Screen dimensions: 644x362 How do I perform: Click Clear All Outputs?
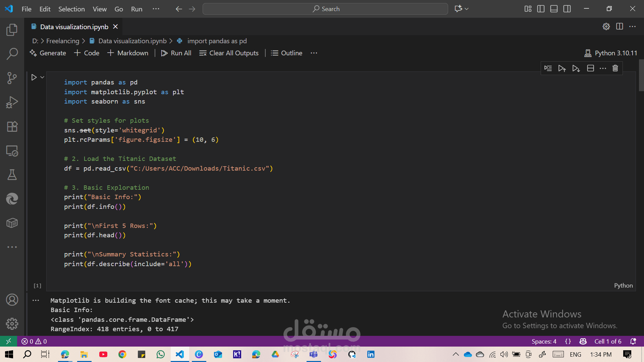click(x=229, y=53)
